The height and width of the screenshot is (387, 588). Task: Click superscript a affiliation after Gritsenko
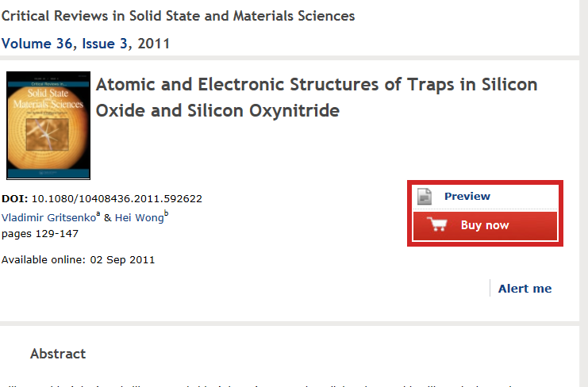click(97, 214)
